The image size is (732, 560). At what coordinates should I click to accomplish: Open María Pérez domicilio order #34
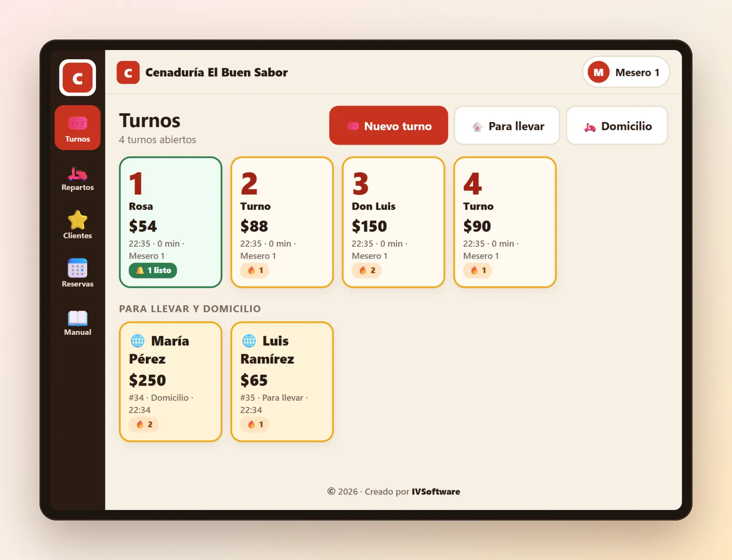point(171,382)
